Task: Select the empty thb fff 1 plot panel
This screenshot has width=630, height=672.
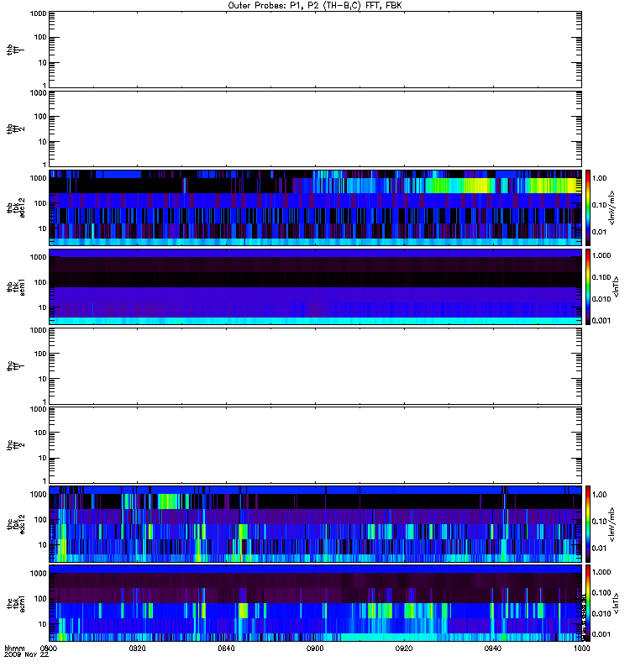Action: (316, 50)
